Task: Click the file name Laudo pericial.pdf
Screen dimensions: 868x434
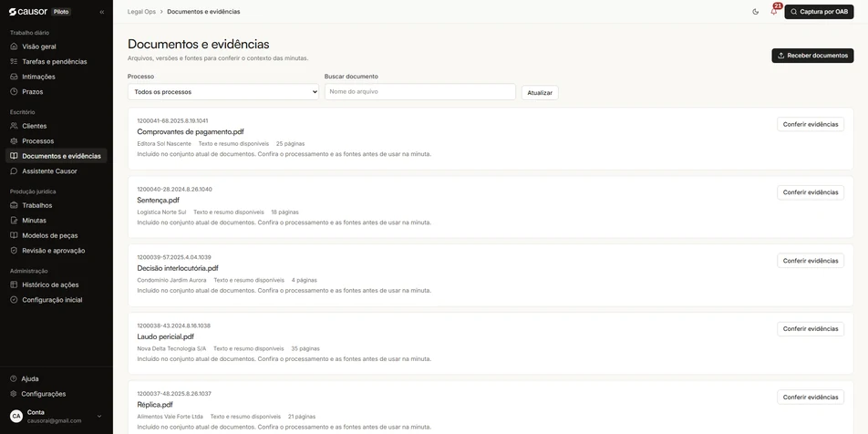Action: 166,336
